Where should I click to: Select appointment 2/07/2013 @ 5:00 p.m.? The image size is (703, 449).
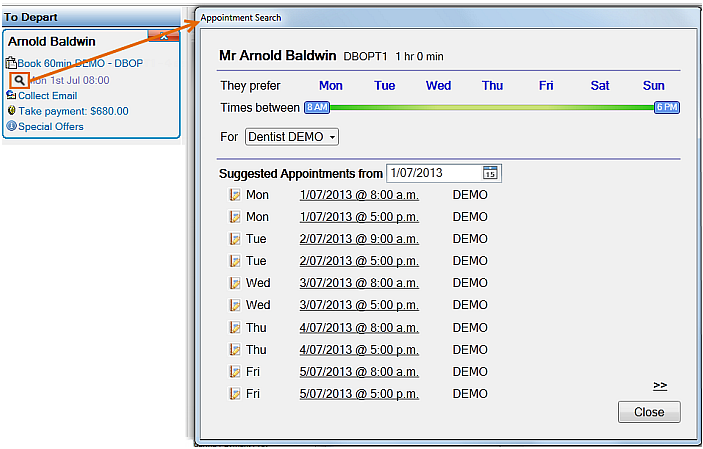pyautogui.click(x=359, y=261)
